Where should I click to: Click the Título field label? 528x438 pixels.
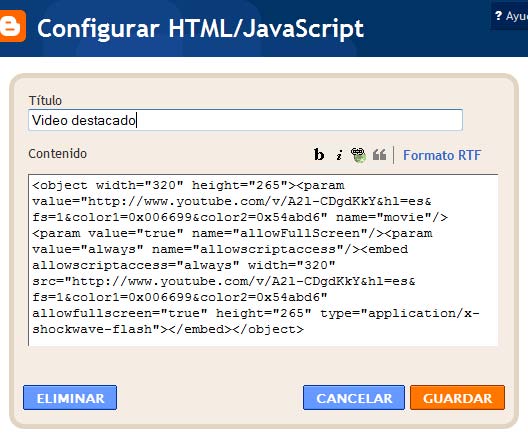(45, 100)
